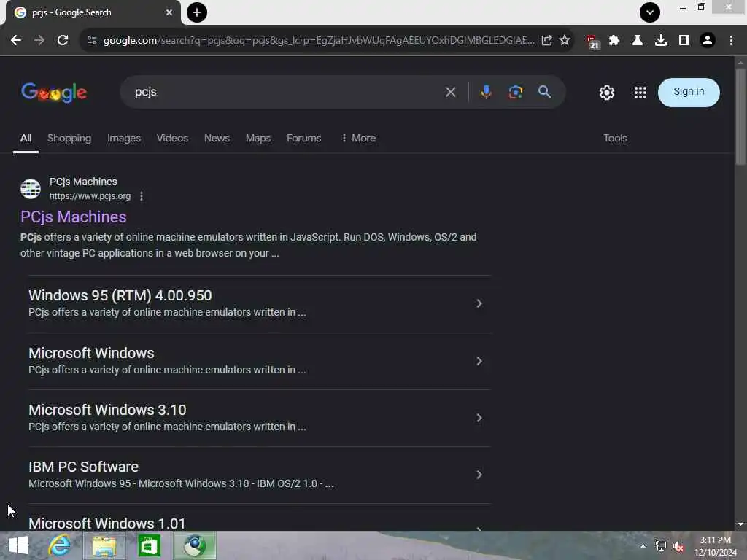Open the Microsoft Windows 1.01 sitelink
Screen dimensions: 747x560
(x=107, y=523)
